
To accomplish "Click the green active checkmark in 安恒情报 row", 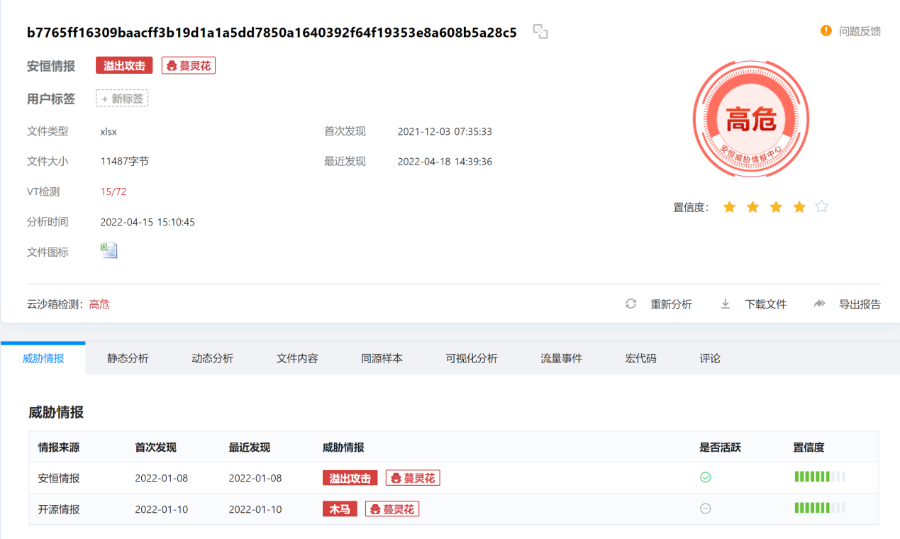I will tap(705, 478).
